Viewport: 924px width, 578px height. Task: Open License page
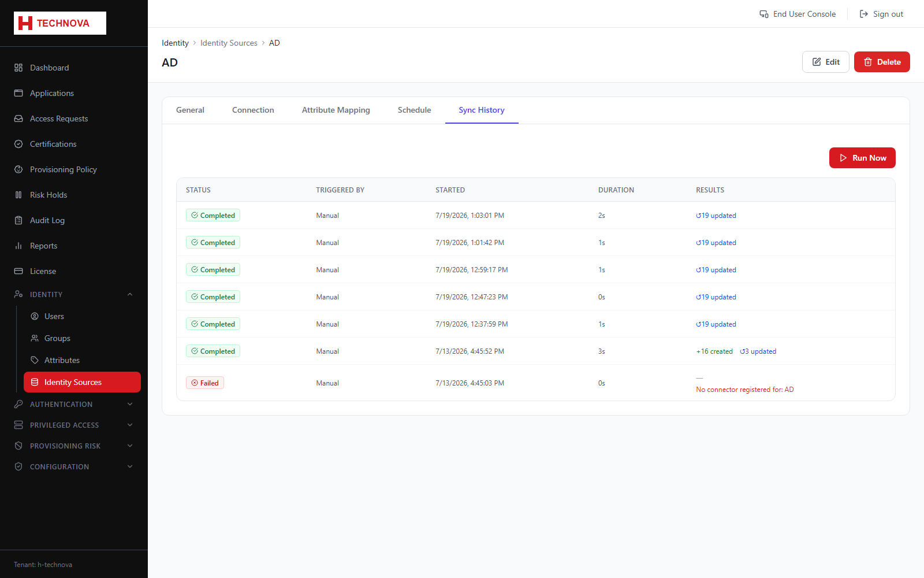coord(74,271)
